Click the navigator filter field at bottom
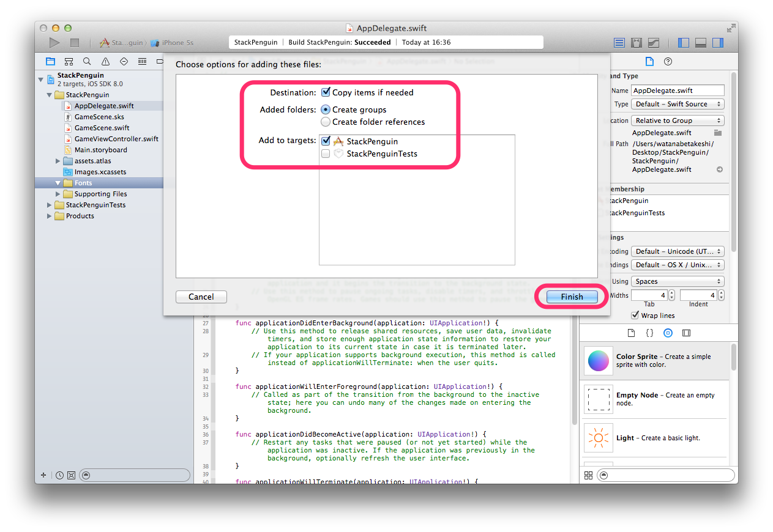 click(135, 475)
